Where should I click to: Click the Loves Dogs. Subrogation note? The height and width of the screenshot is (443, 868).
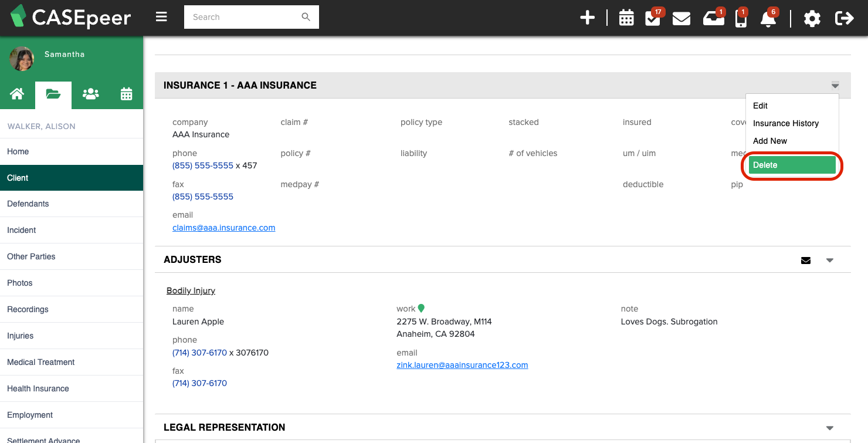(669, 322)
